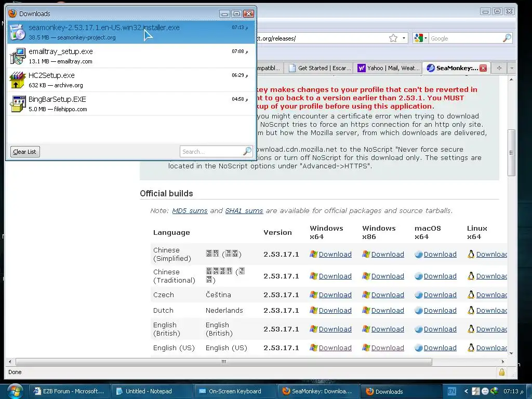Open the Google search engine selector
The height and width of the screenshot is (399, 532).
point(420,38)
